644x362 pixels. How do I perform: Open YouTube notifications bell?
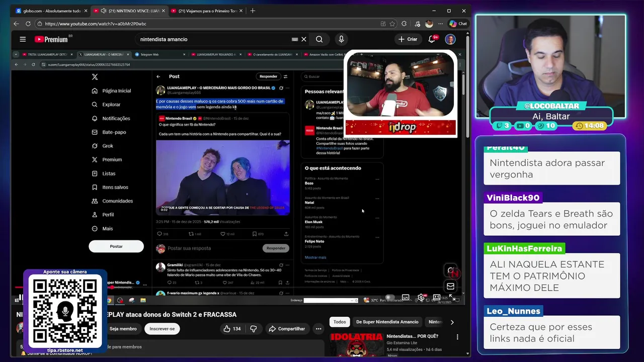pos(432,39)
